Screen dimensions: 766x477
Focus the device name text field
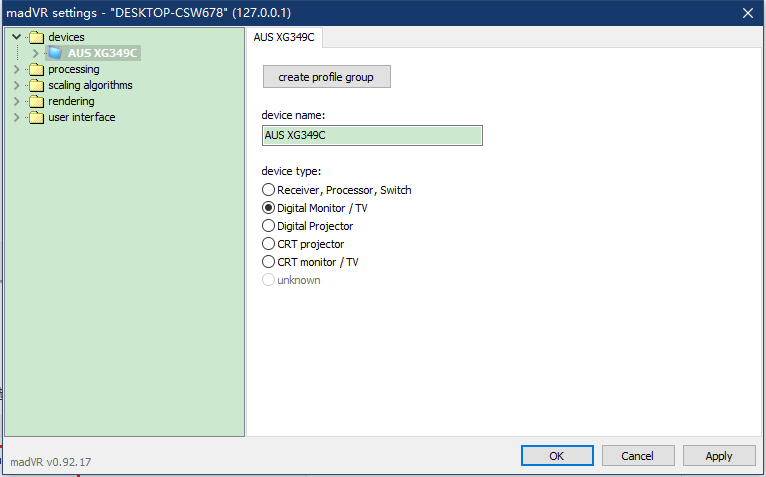click(x=372, y=135)
